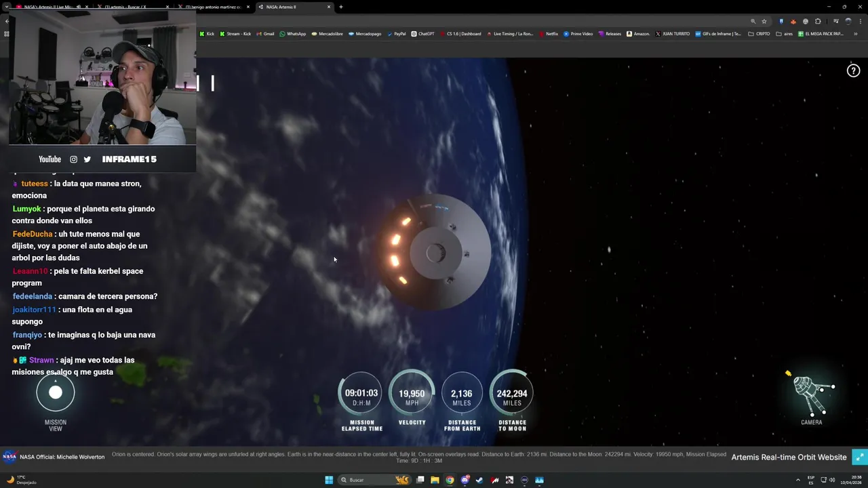The width and height of the screenshot is (868, 488).
Task: Open the Releases bookmark
Action: tap(610, 34)
